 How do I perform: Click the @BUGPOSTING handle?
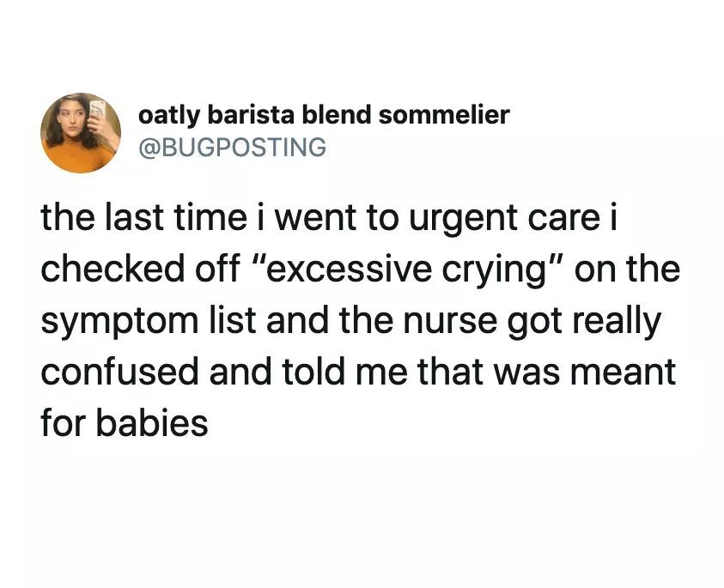point(232,148)
